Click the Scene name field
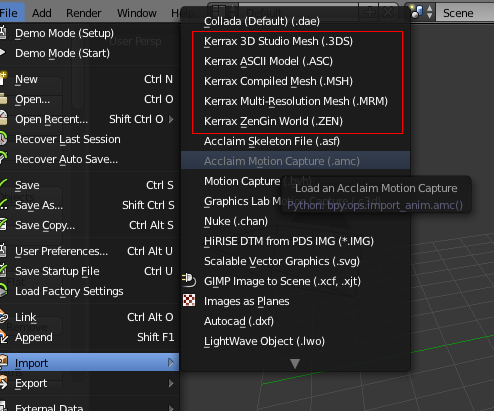This screenshot has height=411, width=494. pyautogui.click(x=465, y=13)
